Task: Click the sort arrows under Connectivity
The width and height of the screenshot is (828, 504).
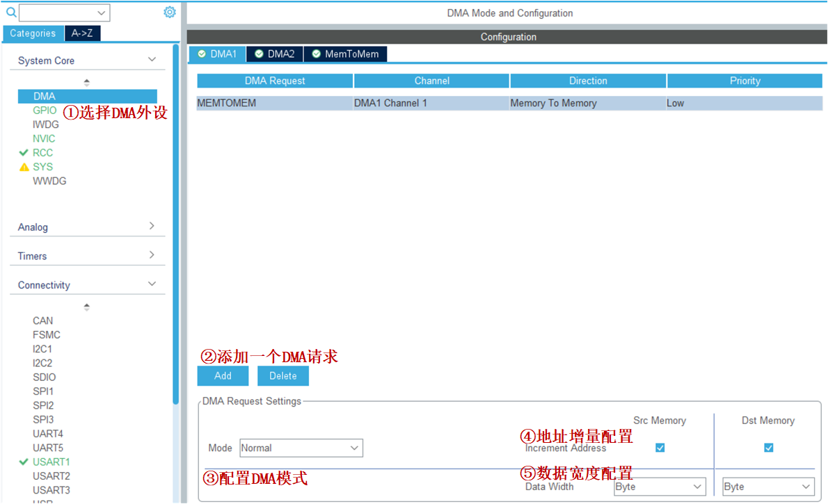Action: coord(87,307)
